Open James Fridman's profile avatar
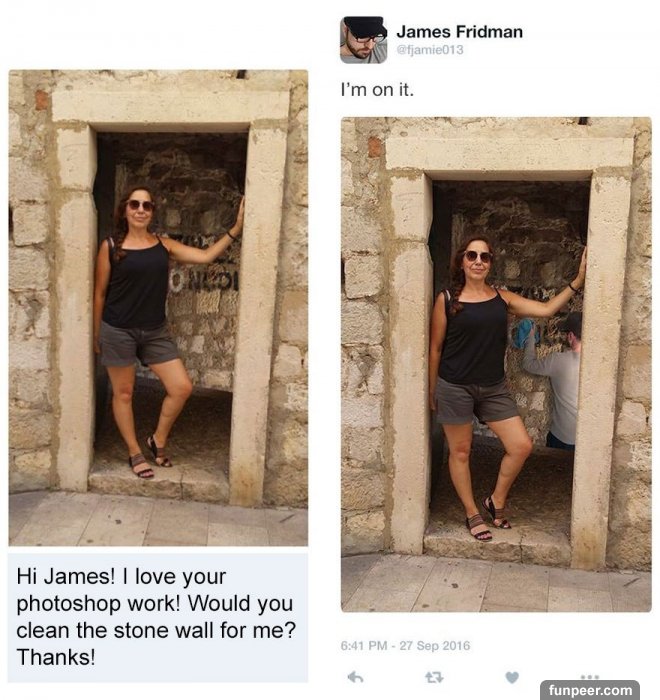660x700 pixels. [x=363, y=40]
